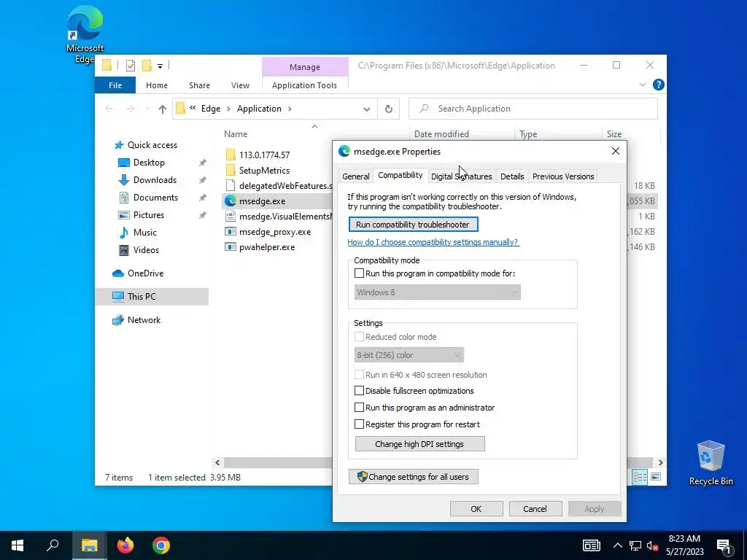The width and height of the screenshot is (747, 560).
Task: Open the Microsoft Edge desktop shortcut
Action: 85,34
